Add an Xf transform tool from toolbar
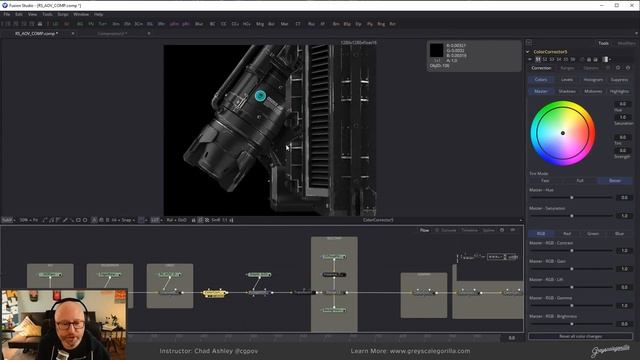Viewport: 640px width, 360px height. [322, 24]
